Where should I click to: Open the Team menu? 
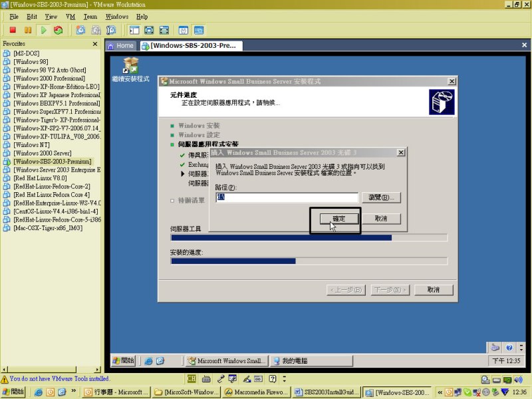(x=90, y=17)
